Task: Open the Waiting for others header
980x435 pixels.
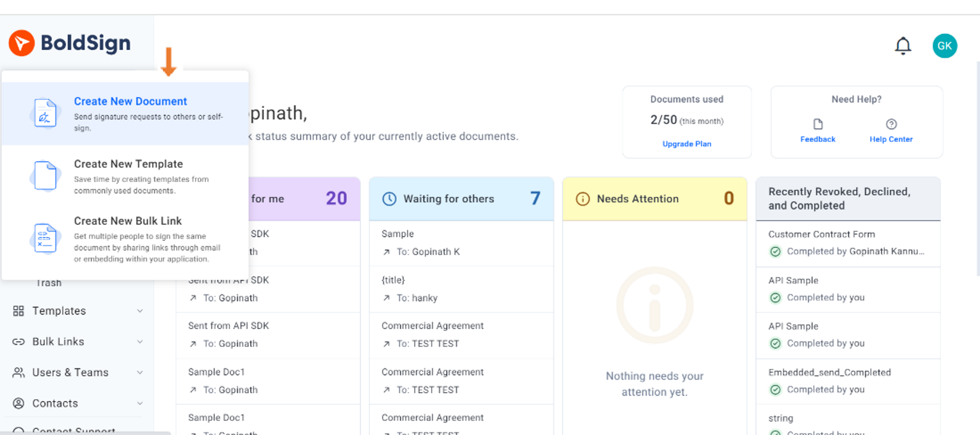Action: 461,199
